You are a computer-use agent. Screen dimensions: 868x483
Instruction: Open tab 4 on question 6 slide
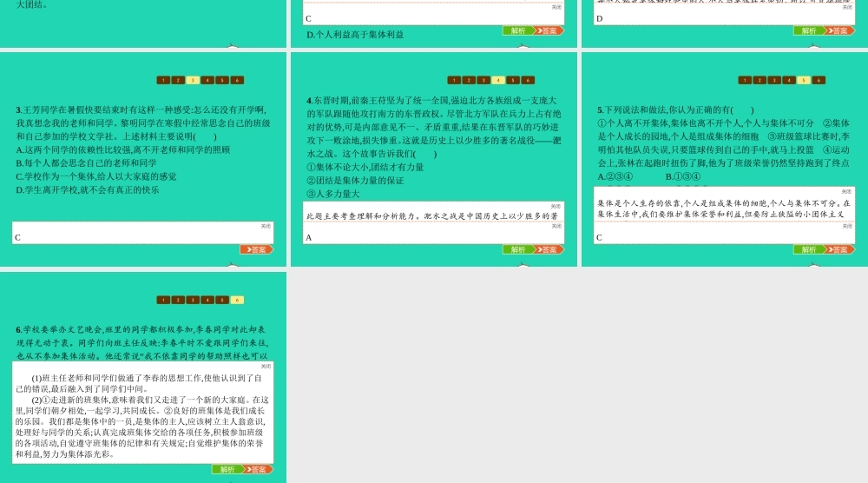click(207, 301)
